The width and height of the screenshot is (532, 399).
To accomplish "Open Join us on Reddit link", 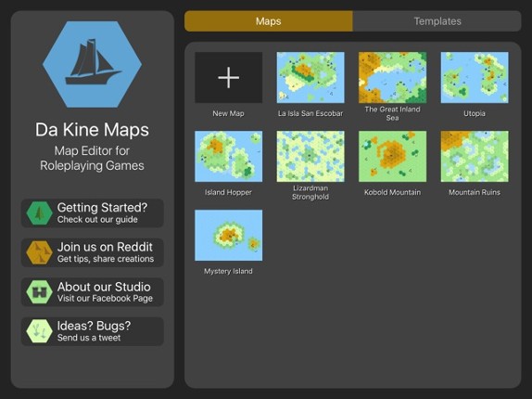I will click(x=93, y=252).
